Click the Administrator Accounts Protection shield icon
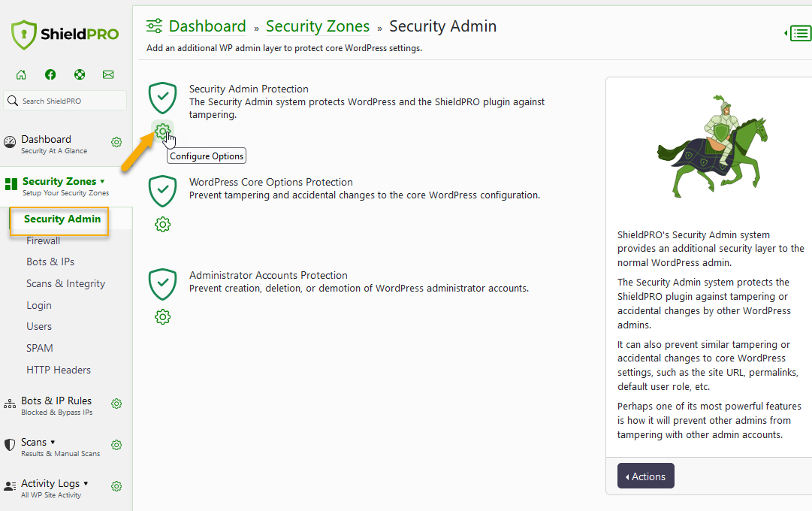Viewport: 812px width, 511px height. pos(162,284)
